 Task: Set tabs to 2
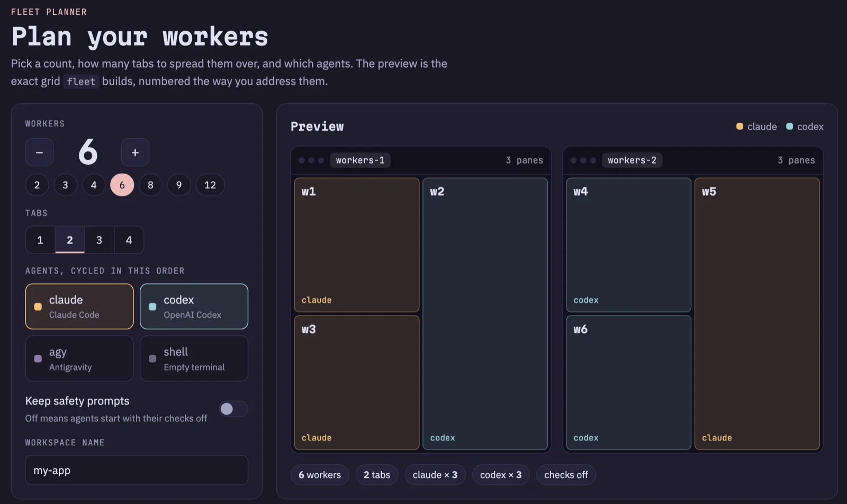pyautogui.click(x=70, y=240)
